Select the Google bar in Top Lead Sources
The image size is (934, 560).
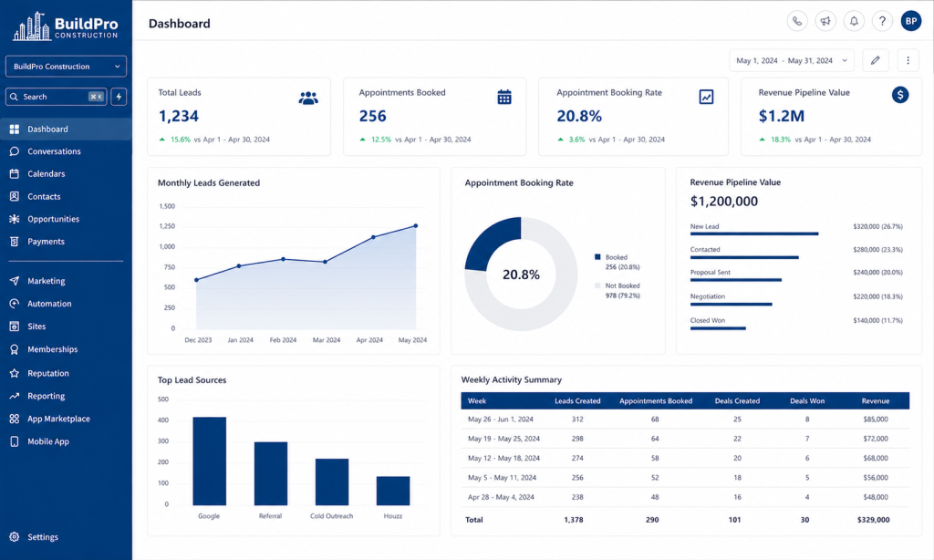(209, 461)
